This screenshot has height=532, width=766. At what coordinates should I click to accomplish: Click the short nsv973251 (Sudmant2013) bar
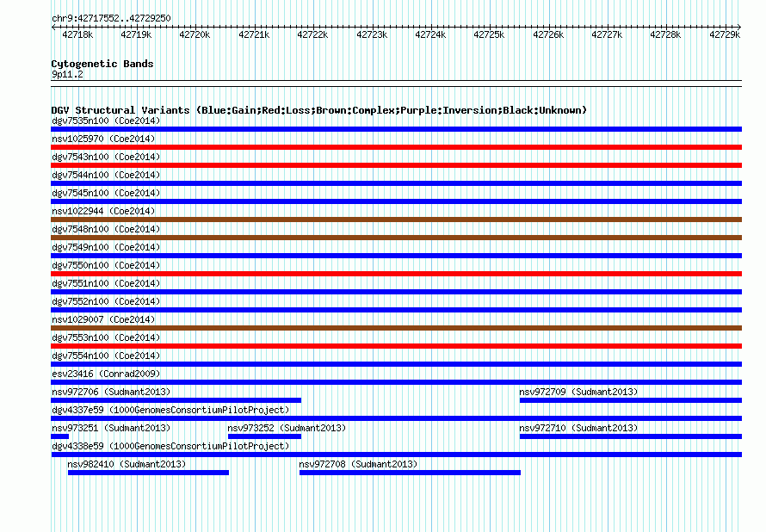click(x=59, y=436)
